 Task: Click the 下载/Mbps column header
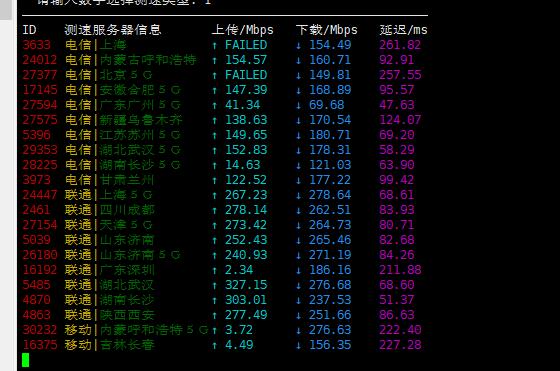[x=326, y=30]
